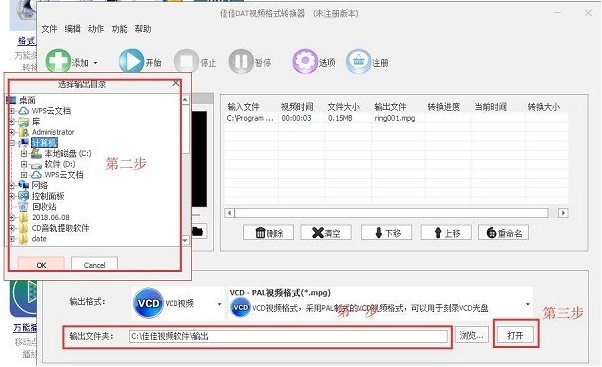
Task: Click the 输出文件 column header
Action: [390, 107]
